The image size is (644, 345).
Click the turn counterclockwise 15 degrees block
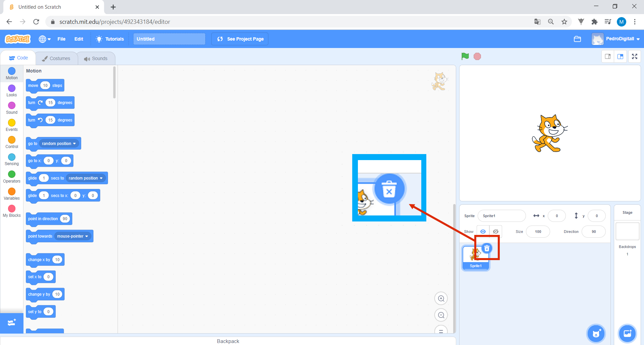50,120
